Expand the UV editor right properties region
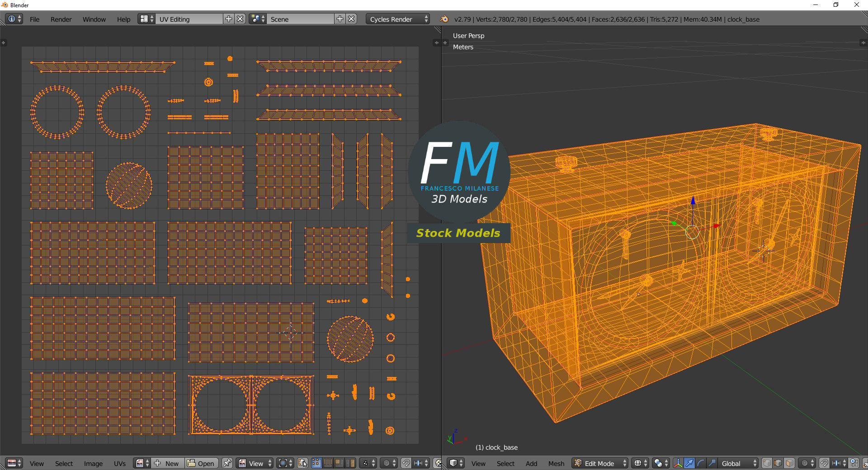Viewport: 868px width, 470px height. (x=436, y=43)
